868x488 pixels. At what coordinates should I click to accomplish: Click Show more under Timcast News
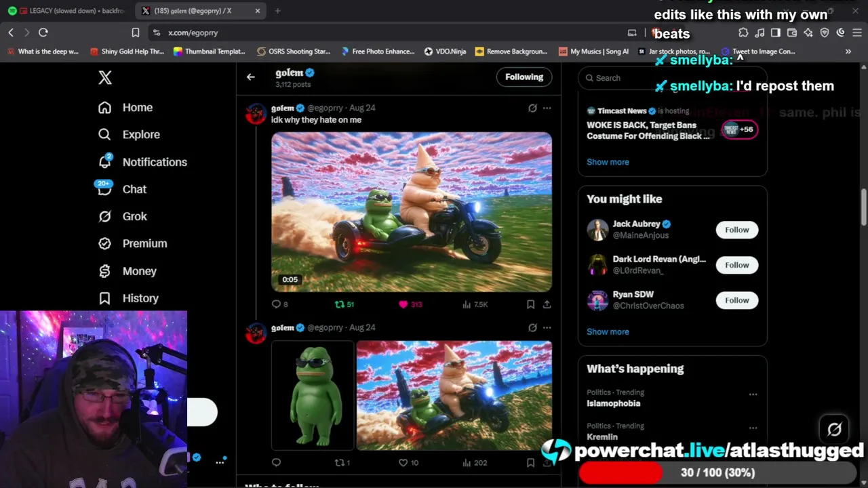(x=608, y=162)
